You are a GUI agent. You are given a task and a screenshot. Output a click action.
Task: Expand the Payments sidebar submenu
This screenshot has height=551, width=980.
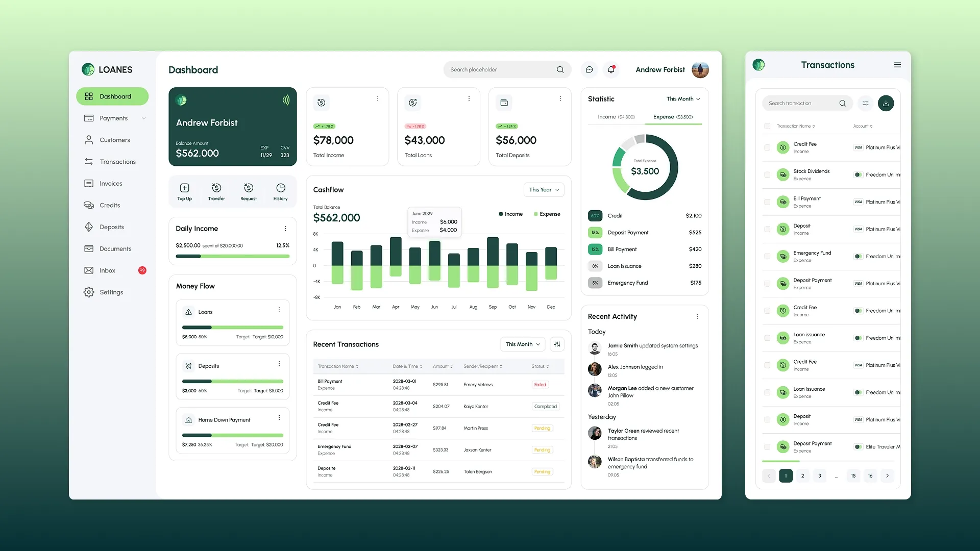tap(143, 118)
